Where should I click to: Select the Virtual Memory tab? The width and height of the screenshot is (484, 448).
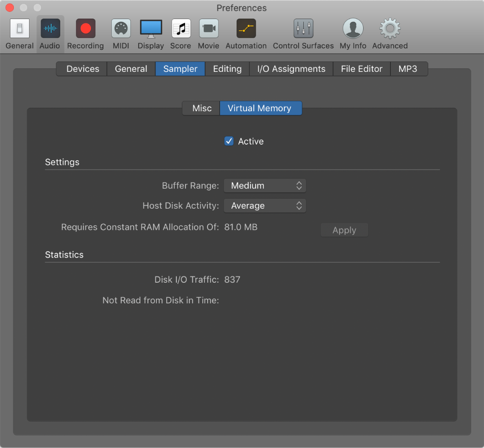click(x=261, y=108)
